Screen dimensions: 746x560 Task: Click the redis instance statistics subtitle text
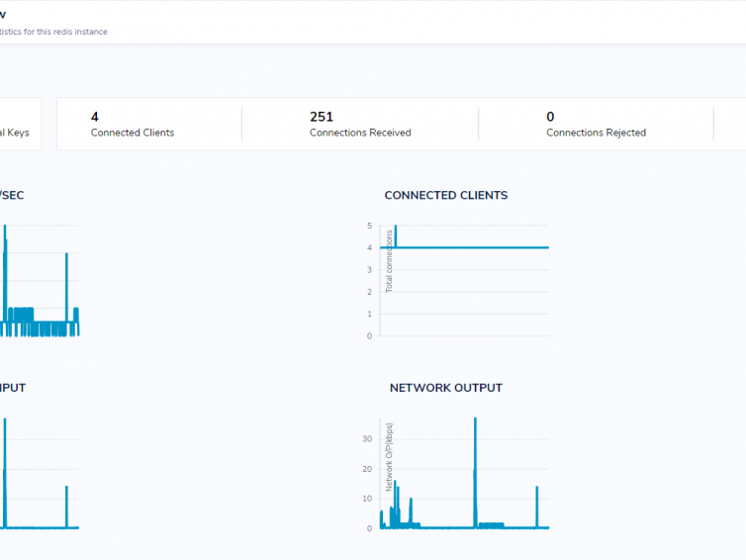pyautogui.click(x=53, y=32)
